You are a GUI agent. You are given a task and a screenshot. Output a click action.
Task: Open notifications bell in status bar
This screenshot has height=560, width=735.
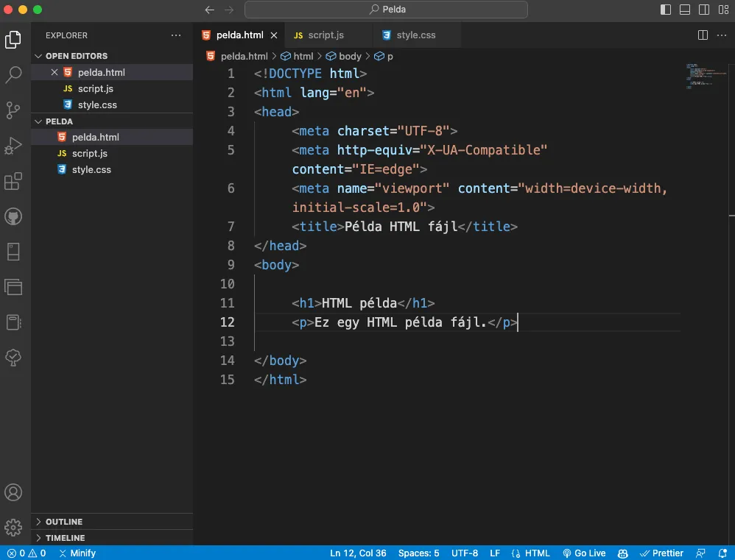722,553
